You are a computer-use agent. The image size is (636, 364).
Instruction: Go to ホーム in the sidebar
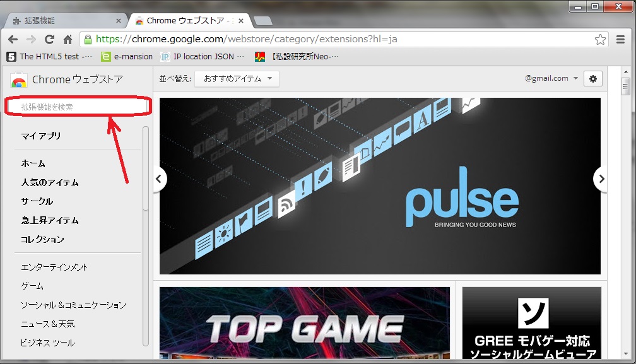33,163
